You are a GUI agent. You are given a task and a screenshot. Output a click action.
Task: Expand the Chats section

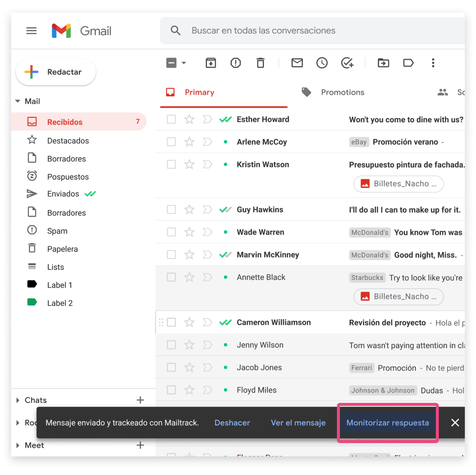18,400
